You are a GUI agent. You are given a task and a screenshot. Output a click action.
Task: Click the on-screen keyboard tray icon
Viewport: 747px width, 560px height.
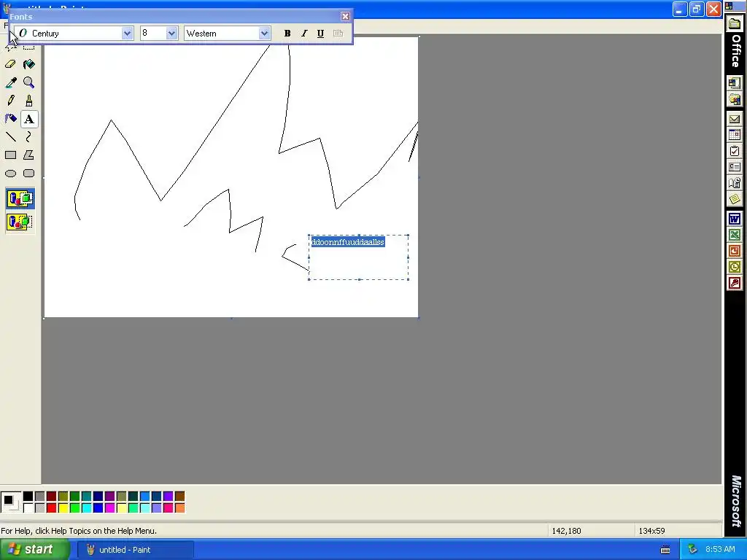click(665, 550)
